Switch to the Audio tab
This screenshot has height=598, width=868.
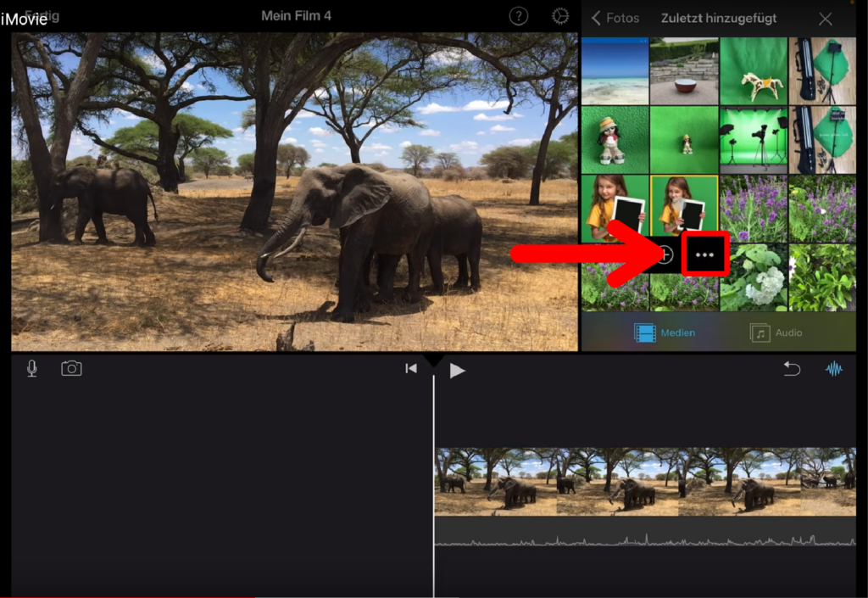tap(776, 333)
